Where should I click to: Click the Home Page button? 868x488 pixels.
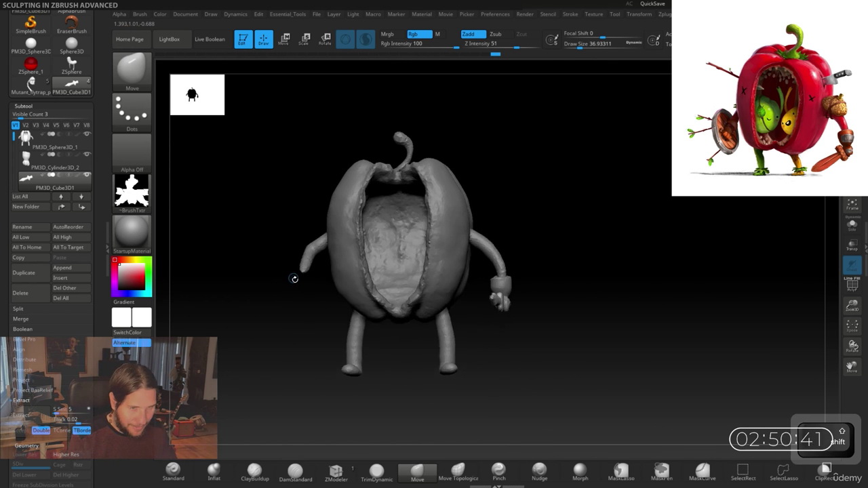pos(130,39)
